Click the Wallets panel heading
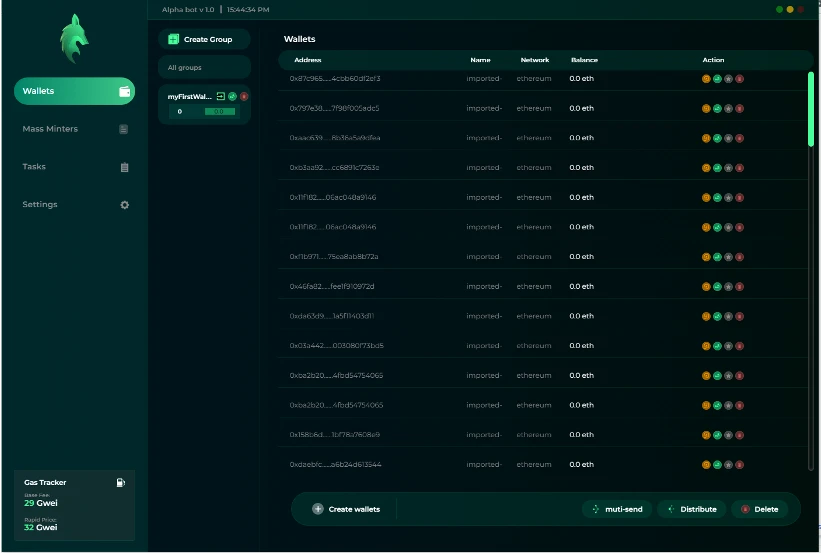 pyautogui.click(x=299, y=39)
